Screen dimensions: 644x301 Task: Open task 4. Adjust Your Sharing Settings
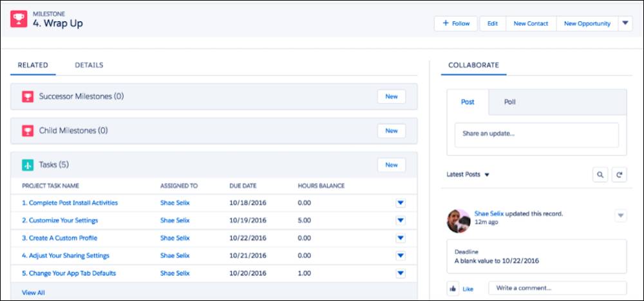pyautogui.click(x=66, y=255)
